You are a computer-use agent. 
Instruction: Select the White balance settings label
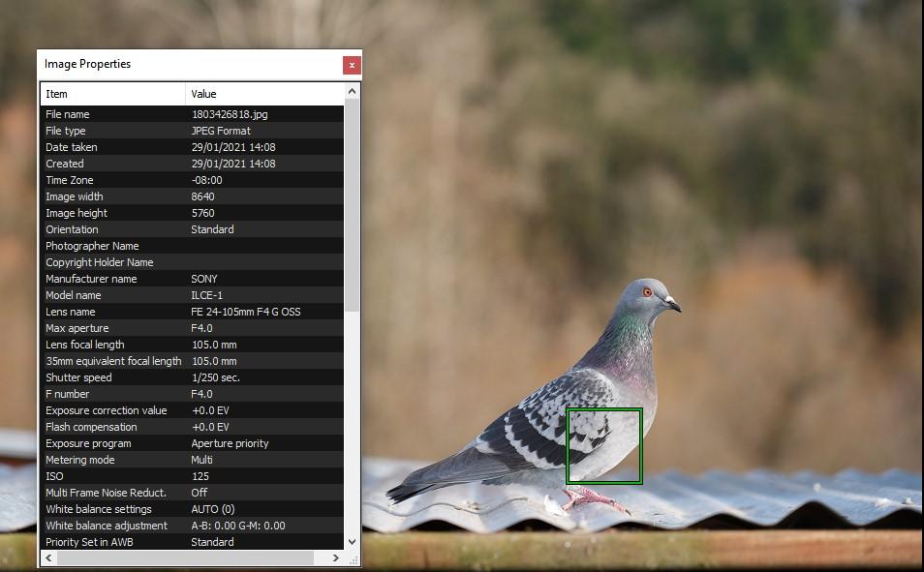click(x=99, y=509)
